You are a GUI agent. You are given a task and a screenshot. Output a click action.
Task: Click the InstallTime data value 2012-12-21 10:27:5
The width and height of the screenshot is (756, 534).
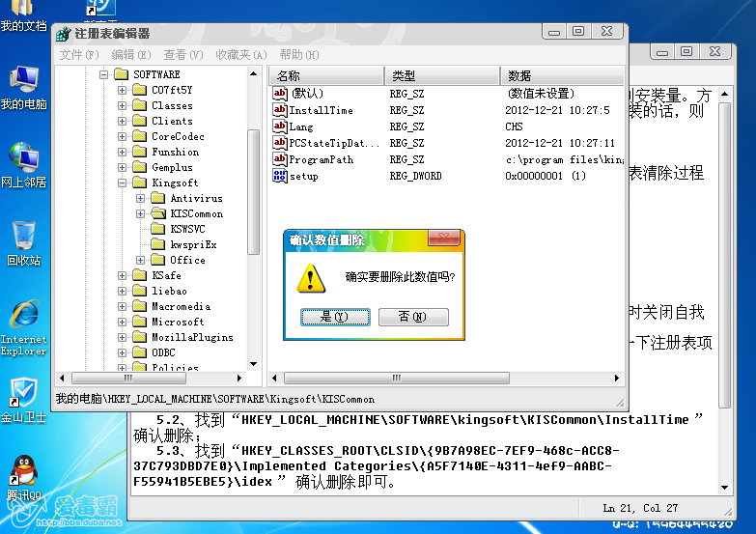(557, 110)
